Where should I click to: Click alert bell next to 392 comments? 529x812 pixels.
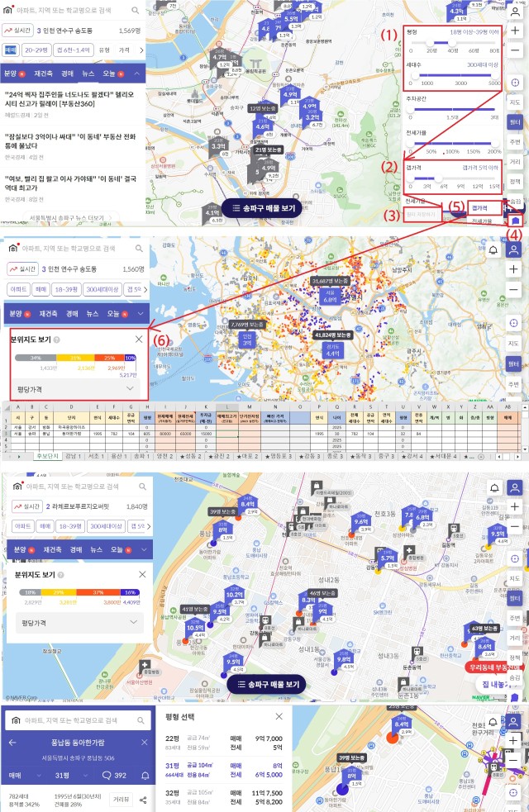[145, 775]
